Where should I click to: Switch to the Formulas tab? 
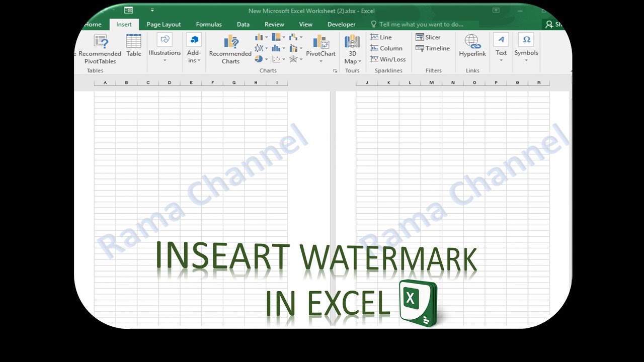point(209,24)
